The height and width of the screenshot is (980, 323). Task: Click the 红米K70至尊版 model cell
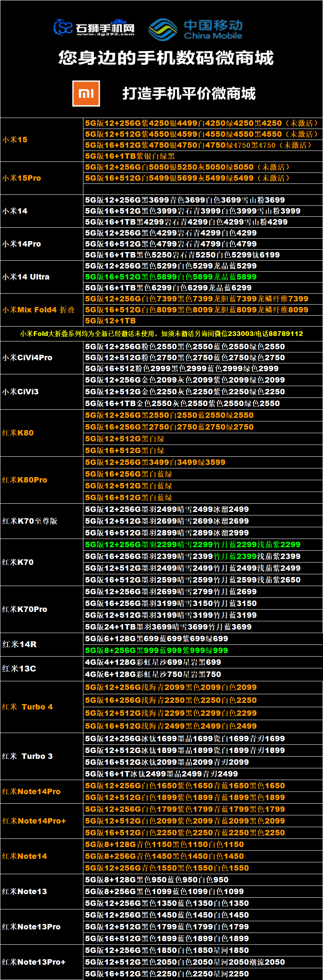coord(30,521)
